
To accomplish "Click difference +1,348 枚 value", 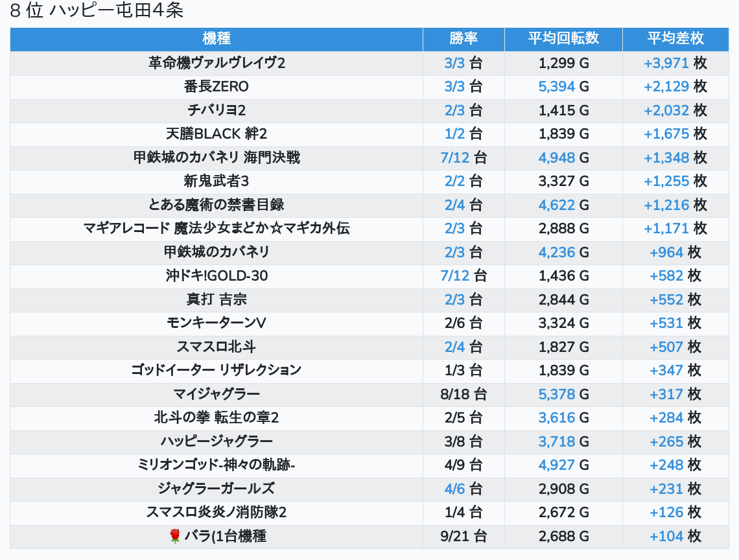I will [x=675, y=157].
